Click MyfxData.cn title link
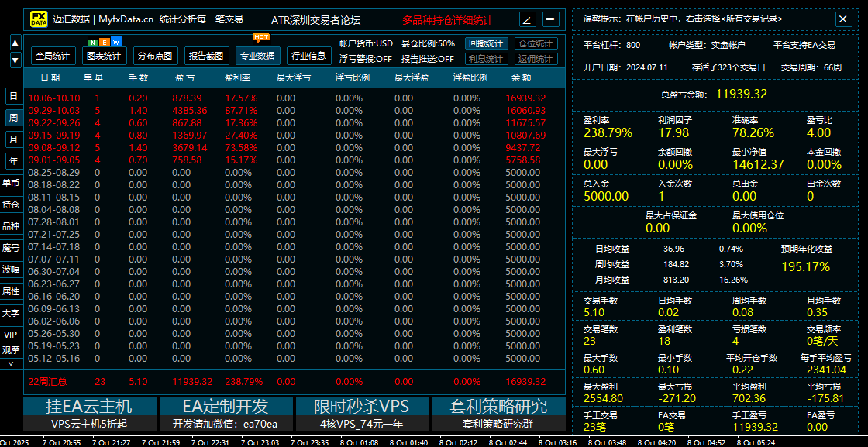The image size is (868, 447). tap(126, 20)
